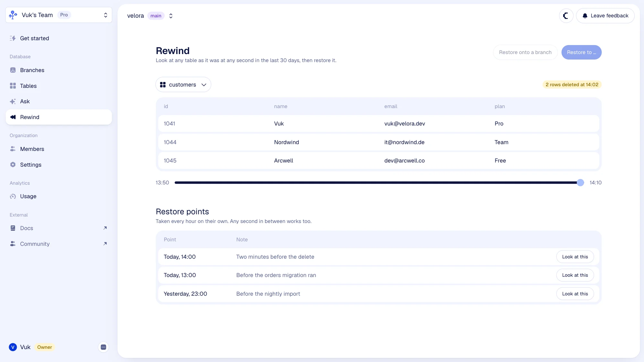
Task: Open the Vuk's Team switcher dropdown
Action: (x=59, y=15)
